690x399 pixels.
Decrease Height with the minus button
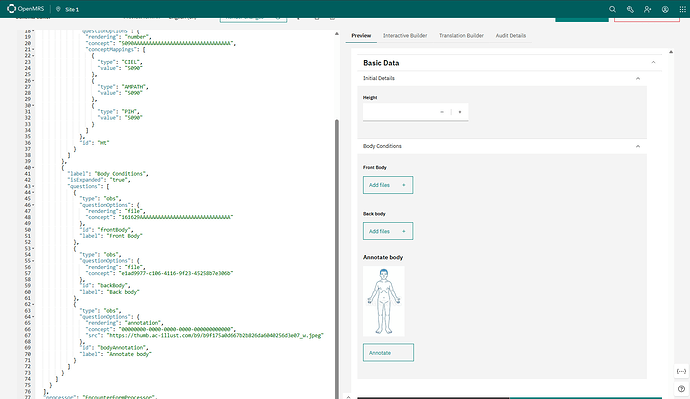[x=442, y=112]
